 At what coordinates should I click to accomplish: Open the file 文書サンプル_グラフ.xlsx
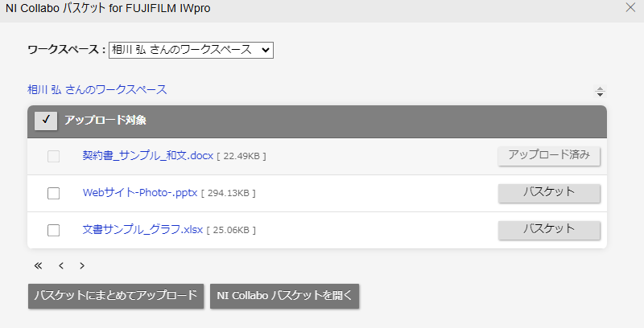click(143, 230)
